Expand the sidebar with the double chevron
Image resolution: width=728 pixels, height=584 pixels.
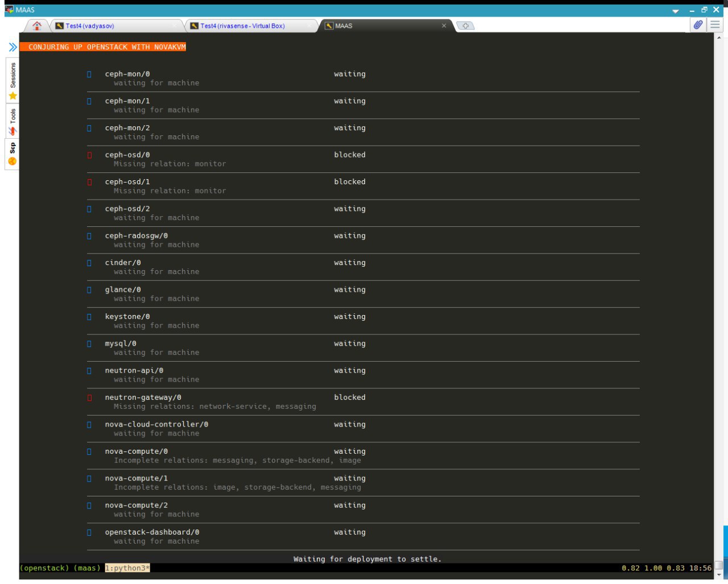[x=13, y=47]
